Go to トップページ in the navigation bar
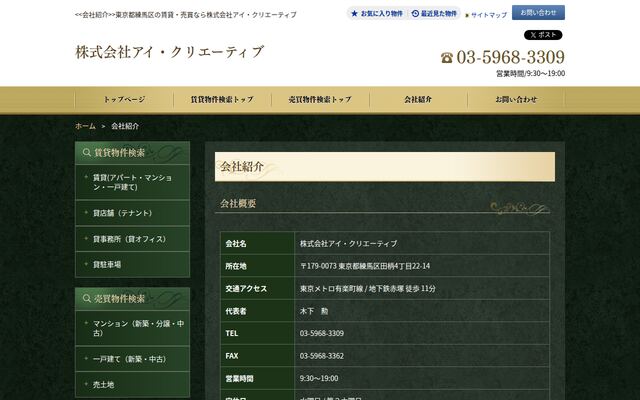 (124, 99)
